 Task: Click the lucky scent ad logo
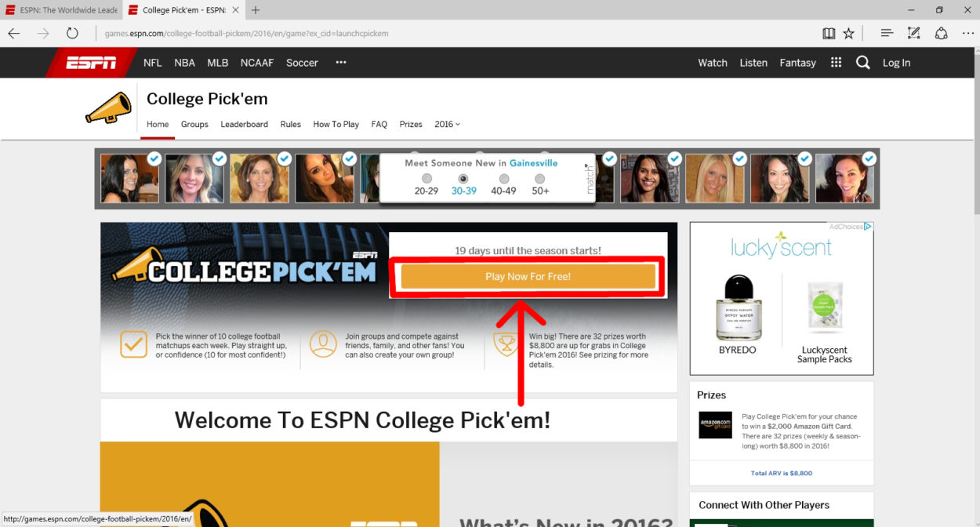(x=781, y=245)
